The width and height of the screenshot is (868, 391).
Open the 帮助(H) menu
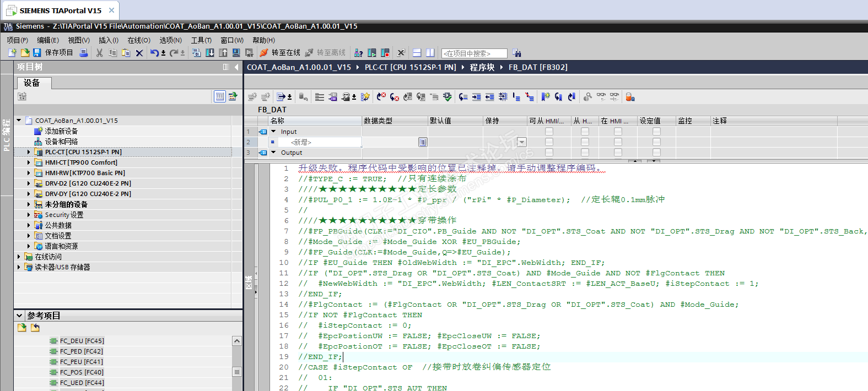tap(263, 40)
